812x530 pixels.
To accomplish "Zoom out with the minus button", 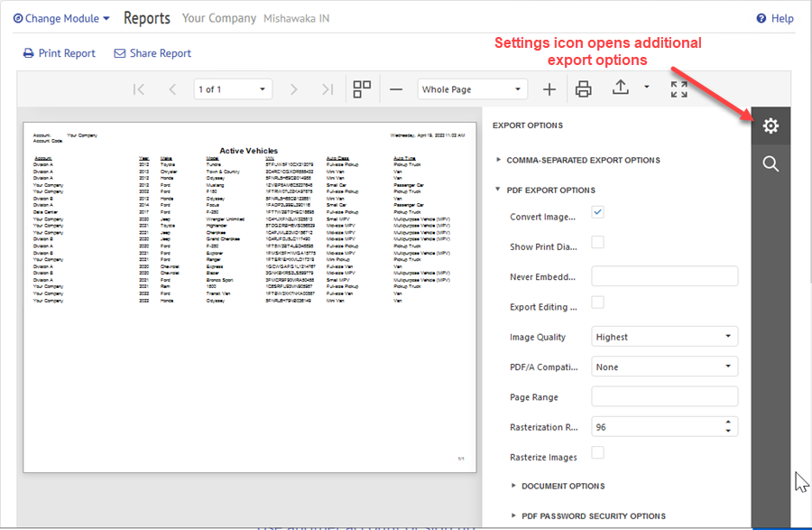I will pos(396,89).
